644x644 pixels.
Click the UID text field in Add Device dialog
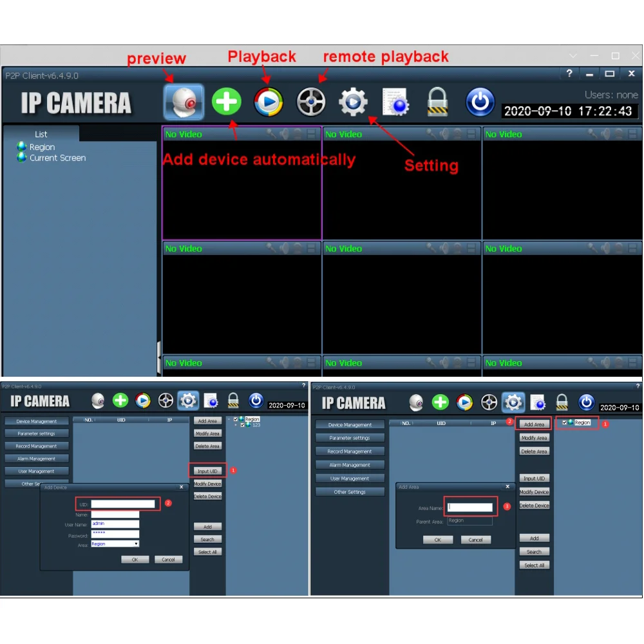(123, 504)
